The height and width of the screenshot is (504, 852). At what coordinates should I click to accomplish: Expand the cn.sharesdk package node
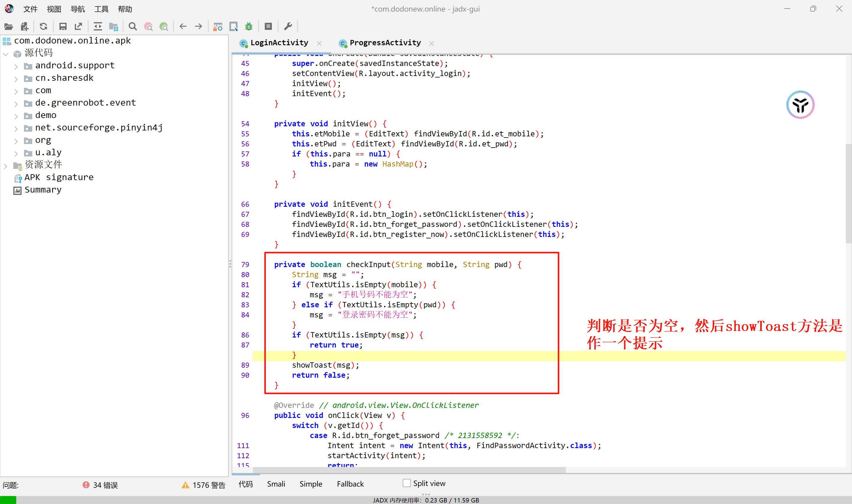(x=16, y=79)
